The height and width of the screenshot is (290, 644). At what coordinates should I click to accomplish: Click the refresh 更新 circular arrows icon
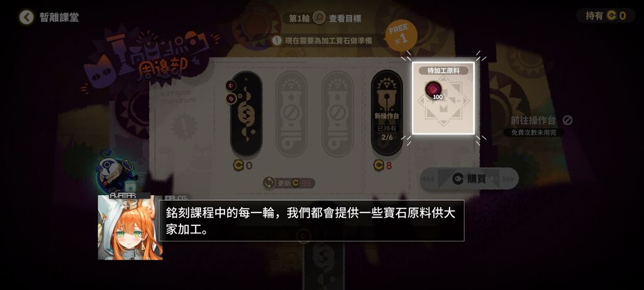pyautogui.click(x=270, y=183)
